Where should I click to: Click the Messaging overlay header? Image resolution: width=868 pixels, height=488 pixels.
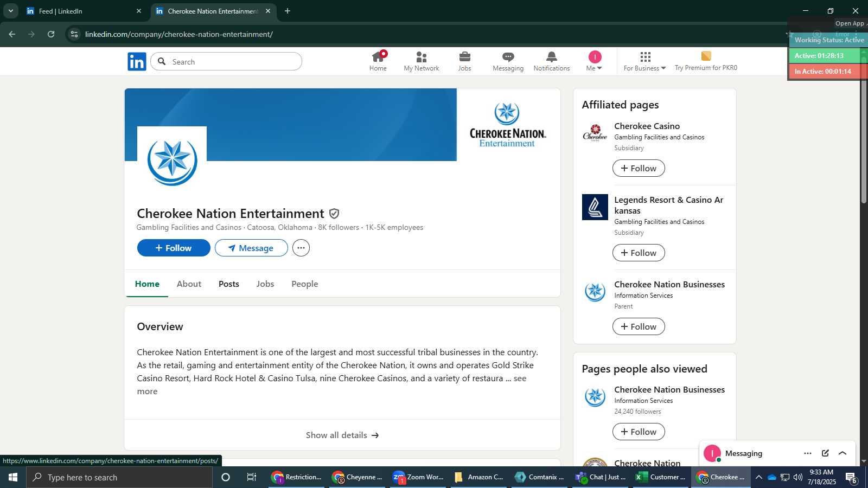(x=777, y=453)
